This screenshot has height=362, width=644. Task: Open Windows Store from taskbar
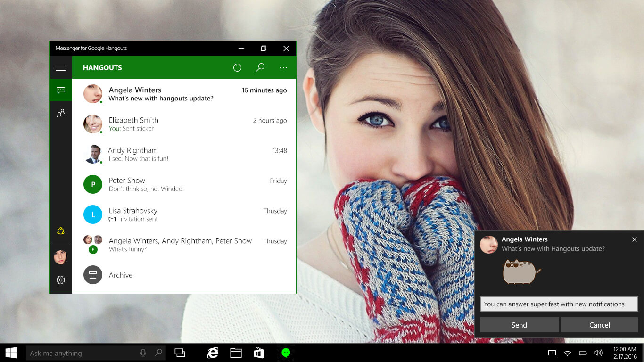(259, 353)
